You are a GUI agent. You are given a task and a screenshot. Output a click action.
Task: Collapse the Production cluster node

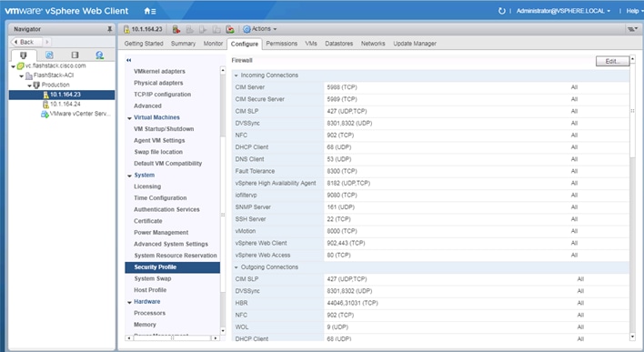tap(30, 85)
